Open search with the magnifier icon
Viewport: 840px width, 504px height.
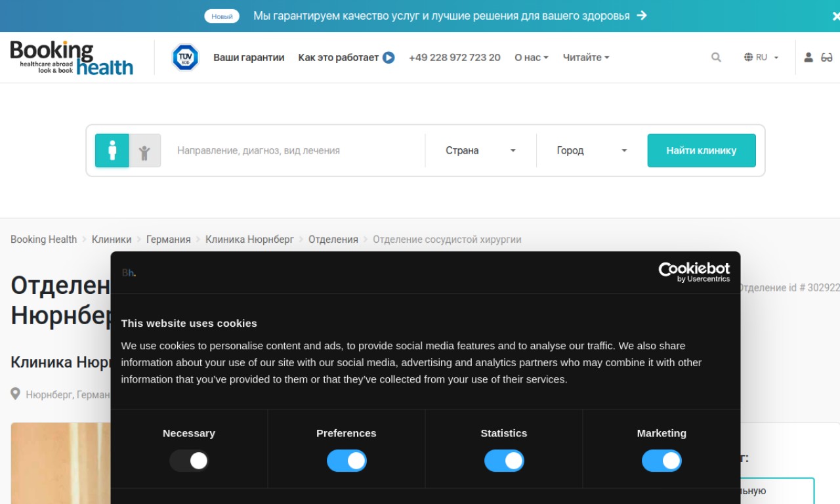click(x=716, y=58)
